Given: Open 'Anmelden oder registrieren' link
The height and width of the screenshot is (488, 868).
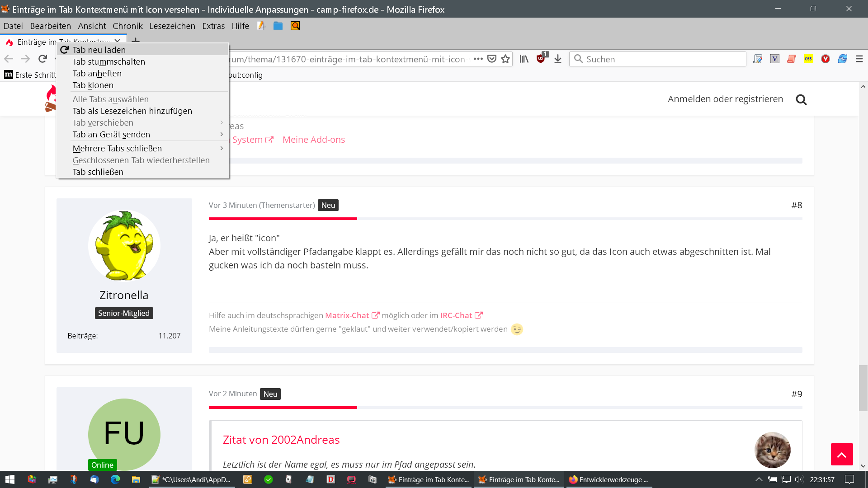Looking at the screenshot, I should (725, 99).
